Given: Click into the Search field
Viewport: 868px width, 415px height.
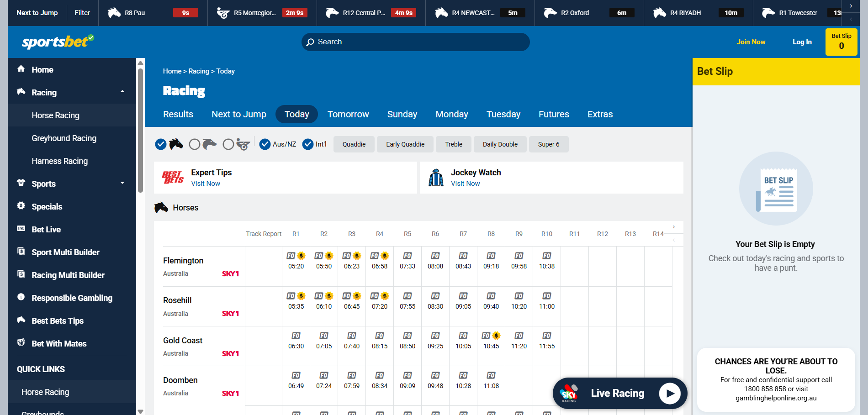Looking at the screenshot, I should [416, 42].
